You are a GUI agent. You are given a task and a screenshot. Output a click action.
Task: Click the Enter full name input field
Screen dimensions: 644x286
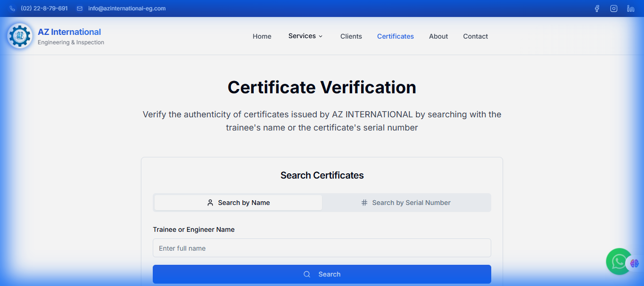pos(322,248)
